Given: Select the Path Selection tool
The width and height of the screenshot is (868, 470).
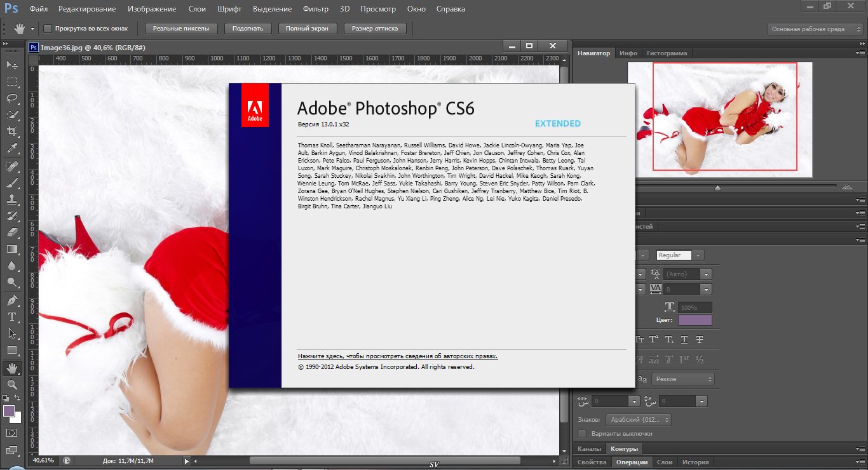Looking at the screenshot, I should (x=12, y=333).
